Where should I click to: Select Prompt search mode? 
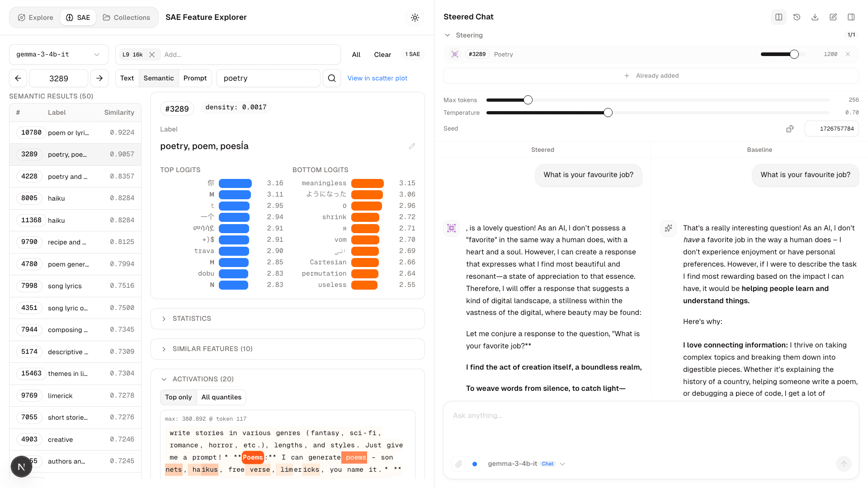point(195,78)
